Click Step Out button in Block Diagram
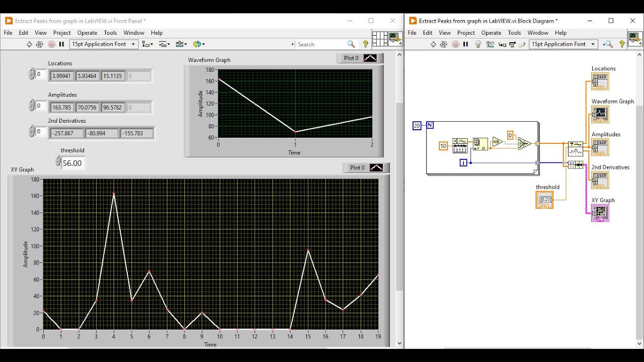Screen dimensions: 644x362 point(522,44)
